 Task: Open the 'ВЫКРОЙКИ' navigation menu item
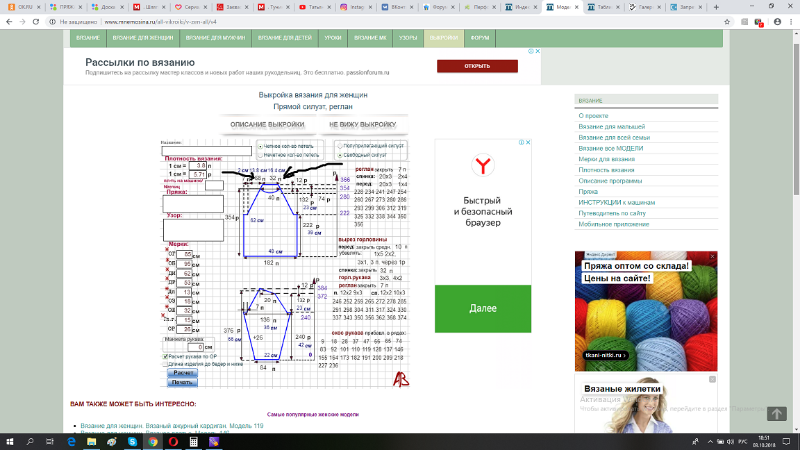click(443, 38)
